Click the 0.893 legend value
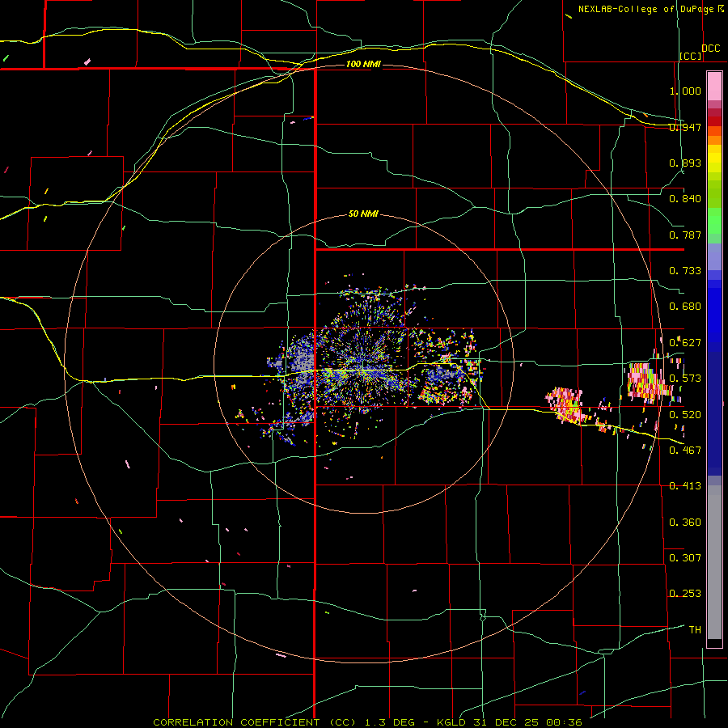728x728 pixels. 685,163
